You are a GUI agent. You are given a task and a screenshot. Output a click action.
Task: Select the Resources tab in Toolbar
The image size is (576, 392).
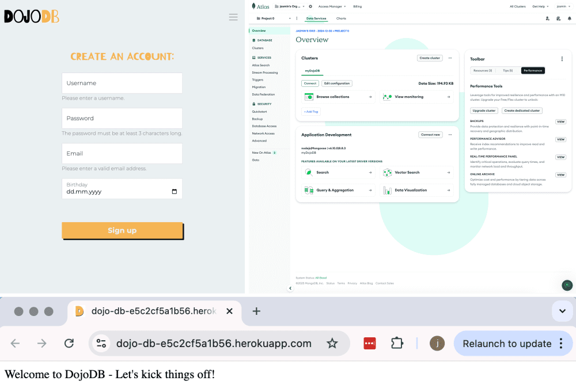(483, 70)
